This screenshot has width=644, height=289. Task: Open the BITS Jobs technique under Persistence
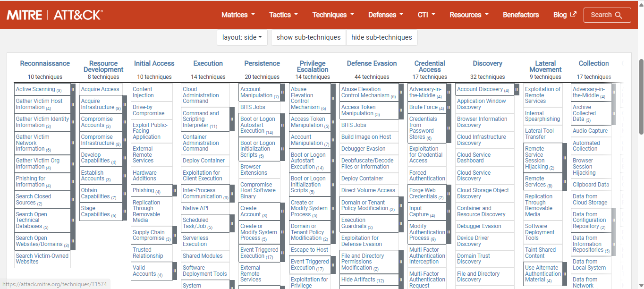click(253, 107)
